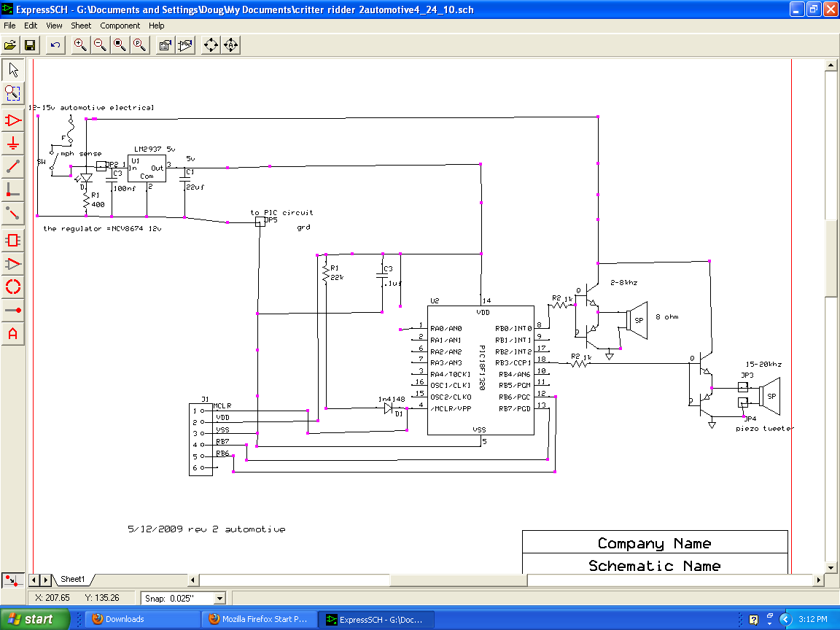Select the make custom symbol triangle tool
This screenshot has height=630, width=840.
[x=13, y=263]
